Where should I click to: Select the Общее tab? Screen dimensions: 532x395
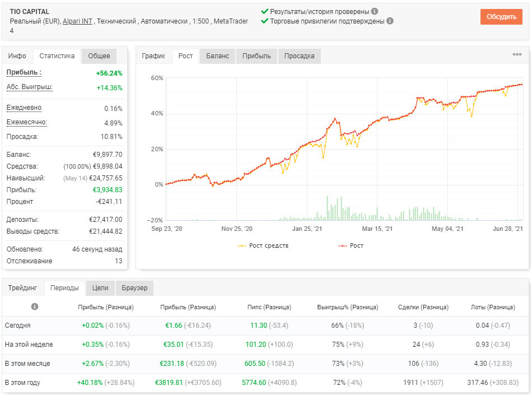(99, 56)
